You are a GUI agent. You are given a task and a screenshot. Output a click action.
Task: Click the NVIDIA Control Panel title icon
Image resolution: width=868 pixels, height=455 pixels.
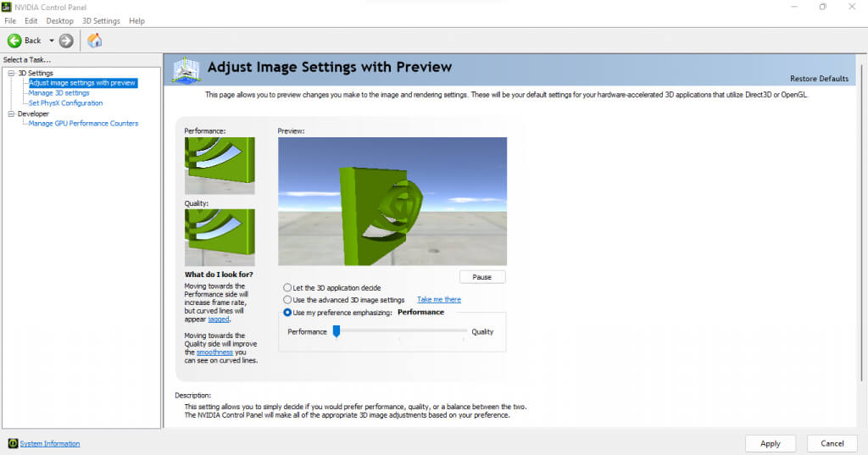[6, 7]
